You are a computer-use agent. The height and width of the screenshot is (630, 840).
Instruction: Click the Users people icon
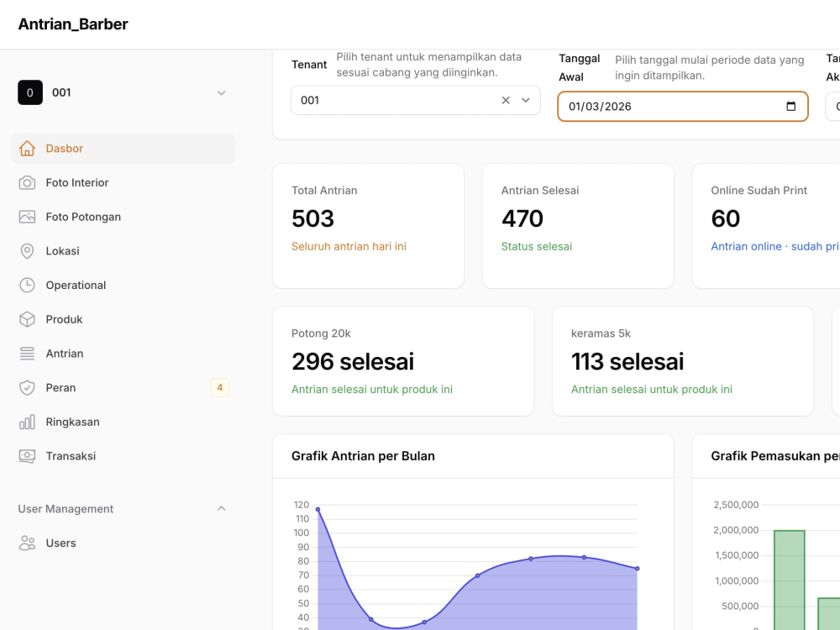[27, 543]
